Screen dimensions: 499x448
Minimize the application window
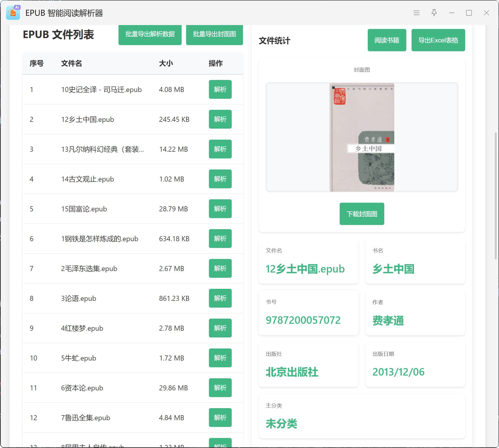point(452,13)
